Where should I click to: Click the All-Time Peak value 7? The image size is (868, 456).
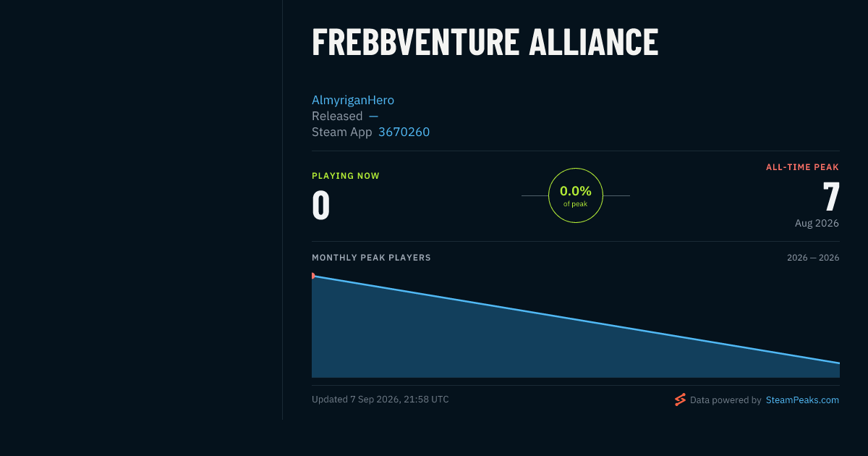point(831,197)
